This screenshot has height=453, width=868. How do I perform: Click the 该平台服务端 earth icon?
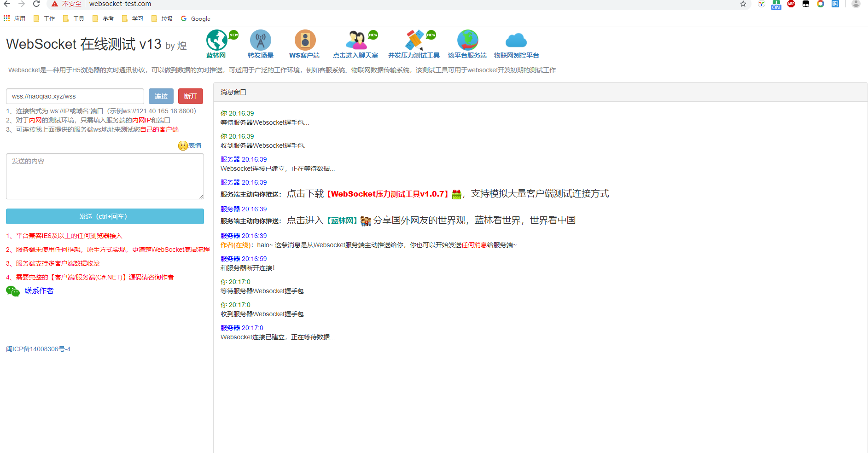[x=467, y=40]
